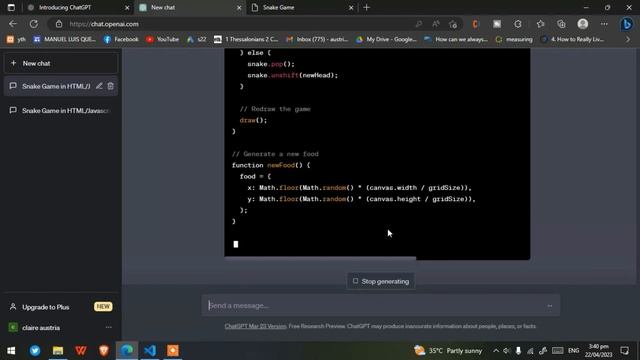Open the 4. How to Really Liv bookmark

(x=572, y=39)
